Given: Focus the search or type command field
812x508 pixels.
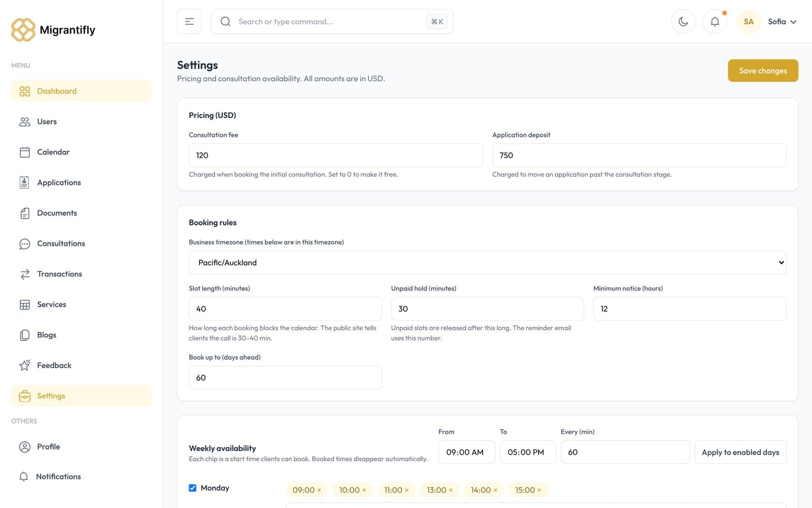Looking at the screenshot, I should (332, 21).
